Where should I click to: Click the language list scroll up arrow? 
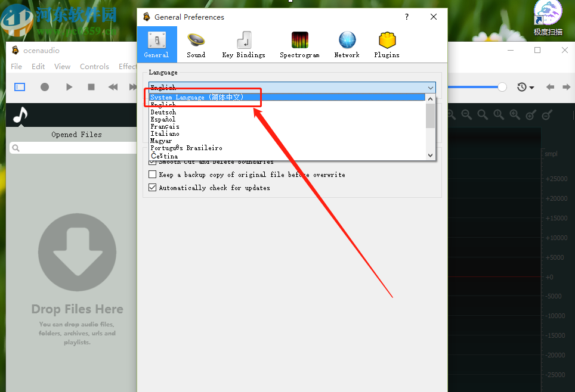click(431, 99)
